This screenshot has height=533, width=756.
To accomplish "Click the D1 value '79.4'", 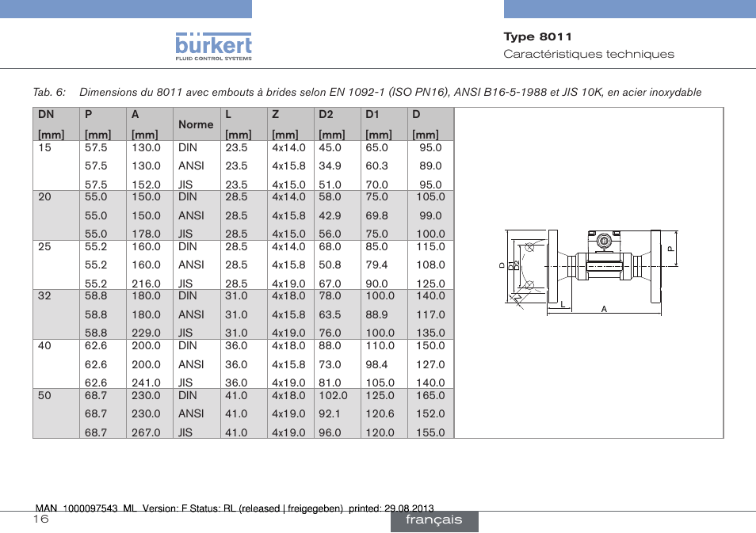I will coord(376,265).
